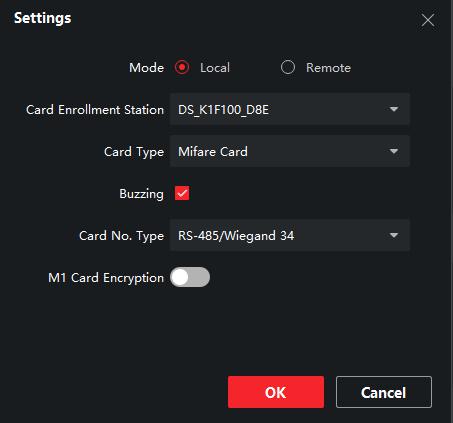Image resolution: width=453 pixels, height=423 pixels.
Task: Click the Card Enrollment Station dropdown arrow icon
Action: click(394, 109)
